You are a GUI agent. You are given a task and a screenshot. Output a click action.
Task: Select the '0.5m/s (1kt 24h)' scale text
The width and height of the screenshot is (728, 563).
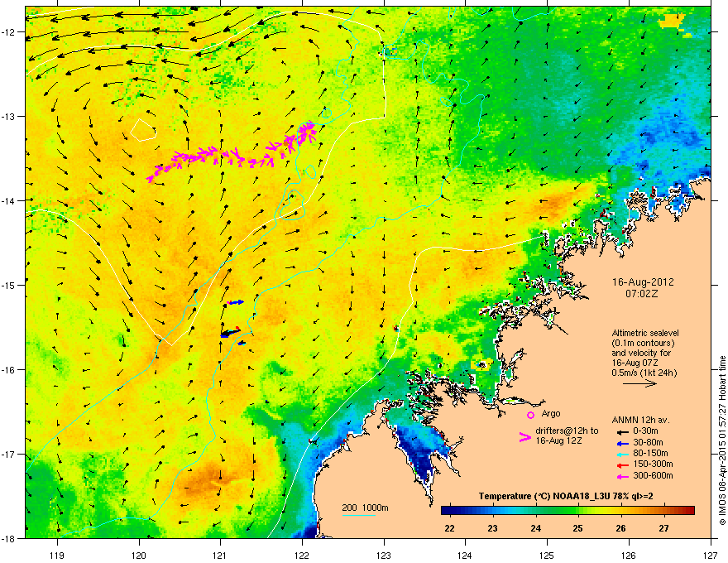(644, 373)
